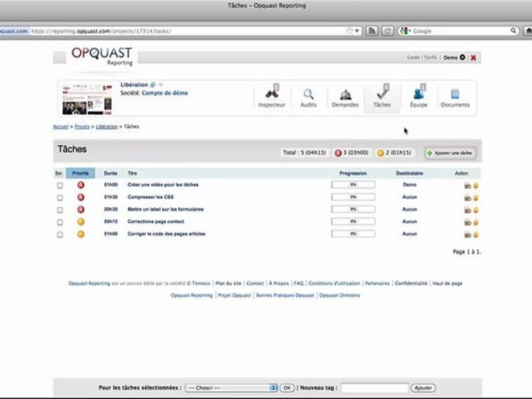Image resolution: width=532 pixels, height=399 pixels.
Task: Click progress bar of Corriger le code task
Action: [353, 234]
